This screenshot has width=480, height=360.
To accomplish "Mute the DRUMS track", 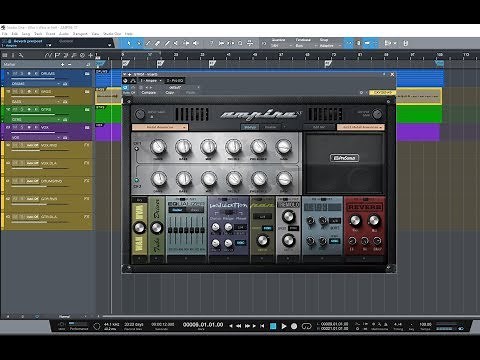I will pos(15,73).
